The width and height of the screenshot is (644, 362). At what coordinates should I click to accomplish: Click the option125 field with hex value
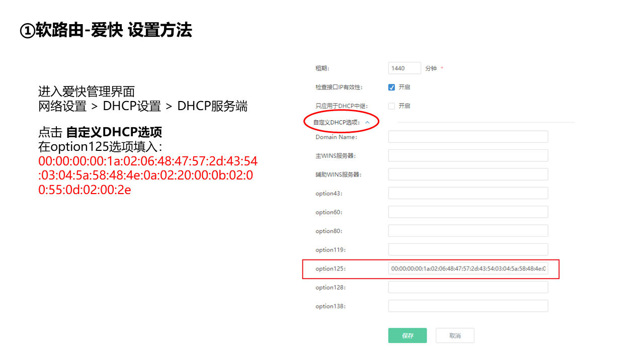point(468,269)
